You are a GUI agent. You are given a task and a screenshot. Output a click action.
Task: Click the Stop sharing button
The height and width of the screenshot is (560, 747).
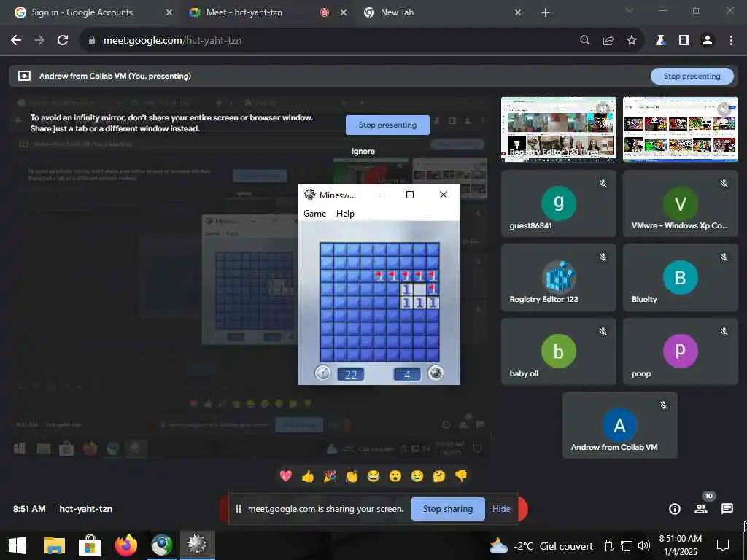pyautogui.click(x=448, y=509)
